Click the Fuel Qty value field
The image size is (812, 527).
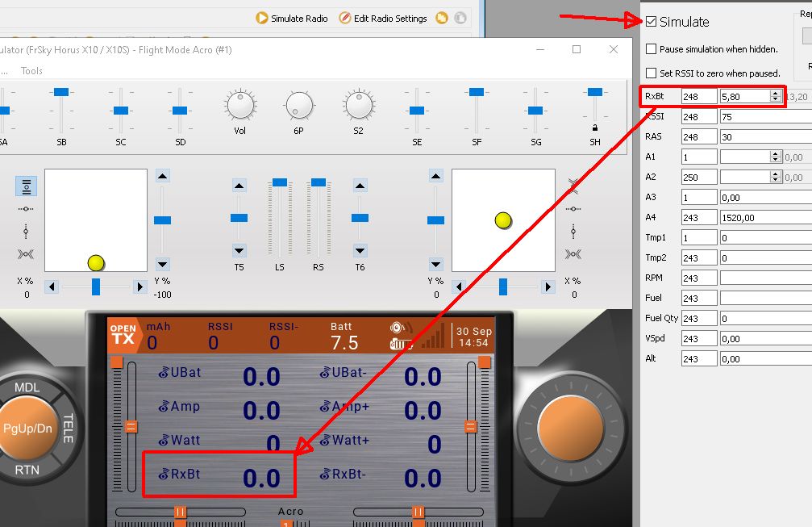(x=766, y=318)
